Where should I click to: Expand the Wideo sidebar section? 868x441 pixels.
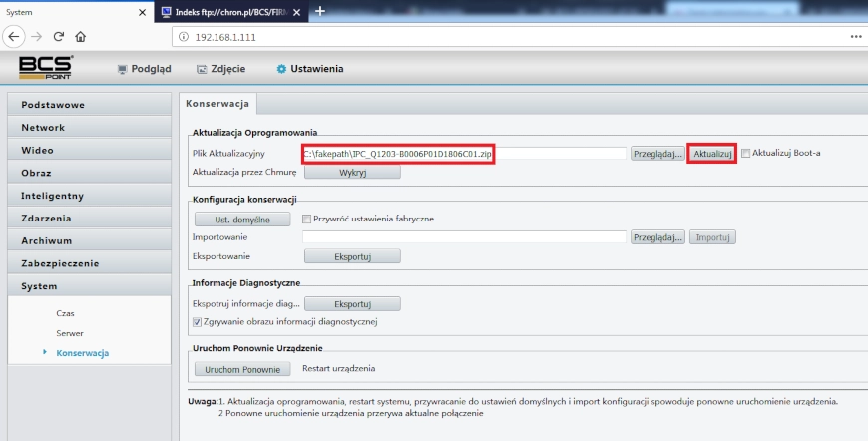(x=89, y=150)
